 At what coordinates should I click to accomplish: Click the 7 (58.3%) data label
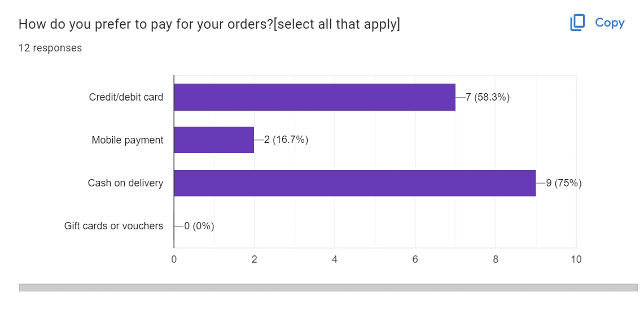coord(488,97)
